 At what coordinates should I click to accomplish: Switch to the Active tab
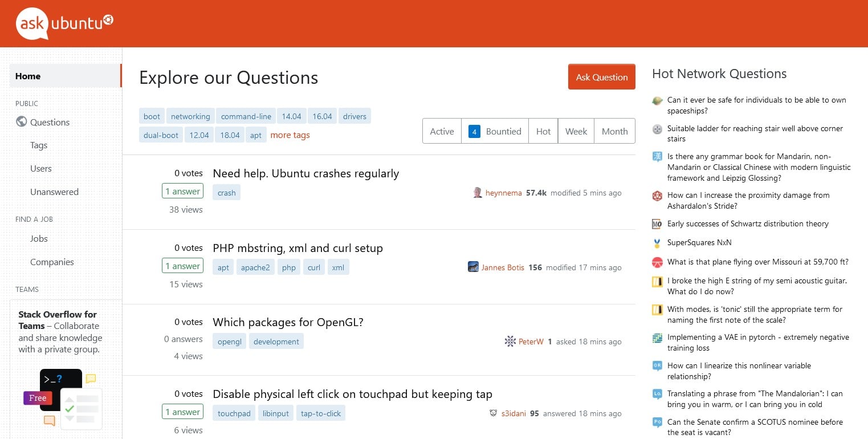click(442, 131)
